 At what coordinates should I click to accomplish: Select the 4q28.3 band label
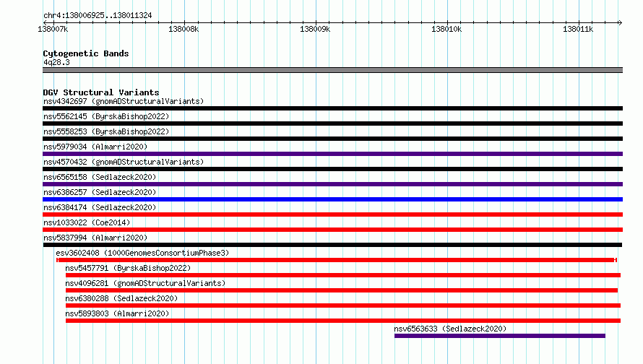[x=56, y=62]
